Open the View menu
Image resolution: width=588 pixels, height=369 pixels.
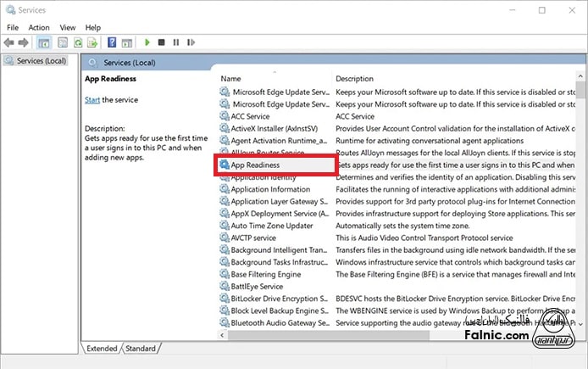tap(68, 27)
